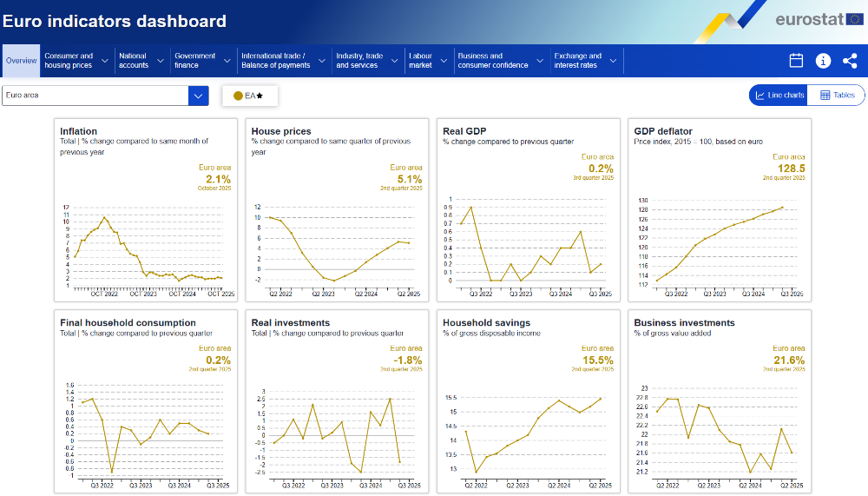The width and height of the screenshot is (868, 496).
Task: Switch to Line charts view
Action: (x=779, y=96)
